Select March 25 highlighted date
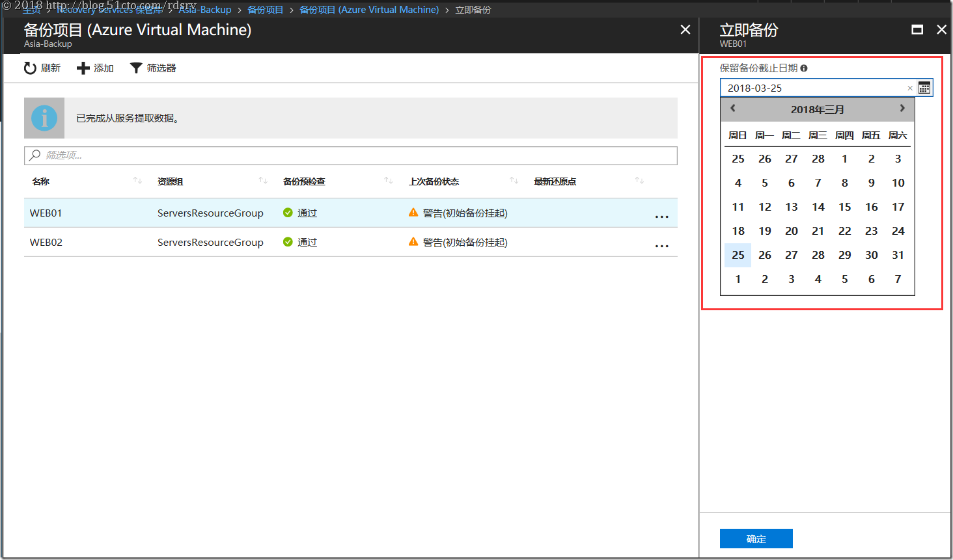The height and width of the screenshot is (560, 953). click(x=738, y=255)
